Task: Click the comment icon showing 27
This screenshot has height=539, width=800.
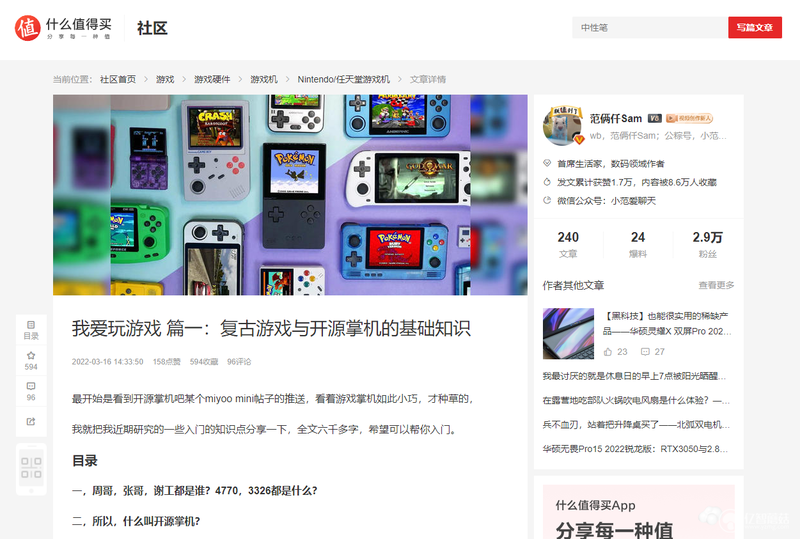Action: coord(645,352)
